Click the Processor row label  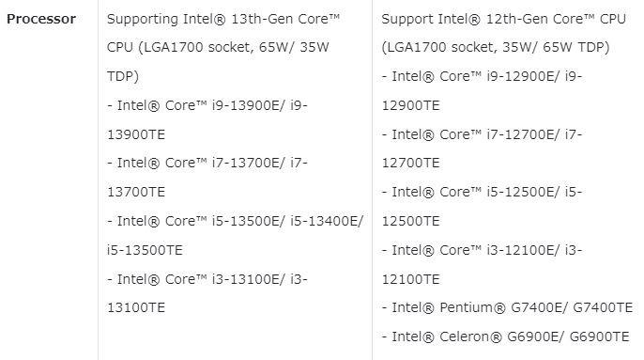click(x=41, y=19)
